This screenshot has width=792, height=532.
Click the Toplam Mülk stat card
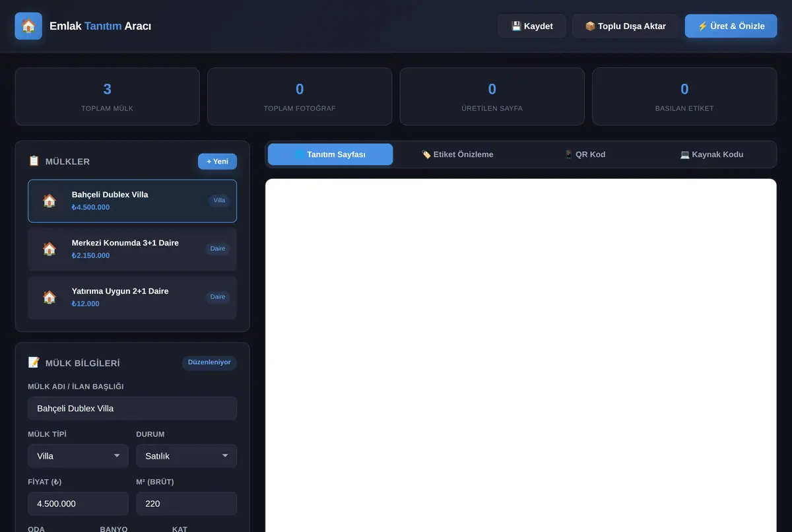click(x=107, y=96)
